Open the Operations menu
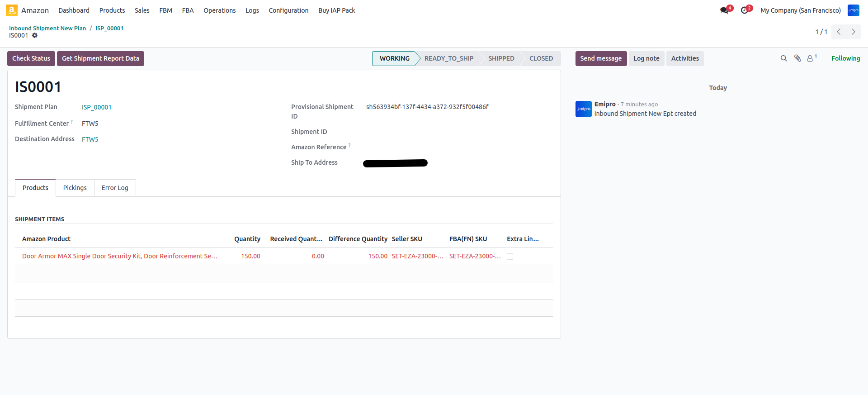Image resolution: width=868 pixels, height=395 pixels. 219,10
